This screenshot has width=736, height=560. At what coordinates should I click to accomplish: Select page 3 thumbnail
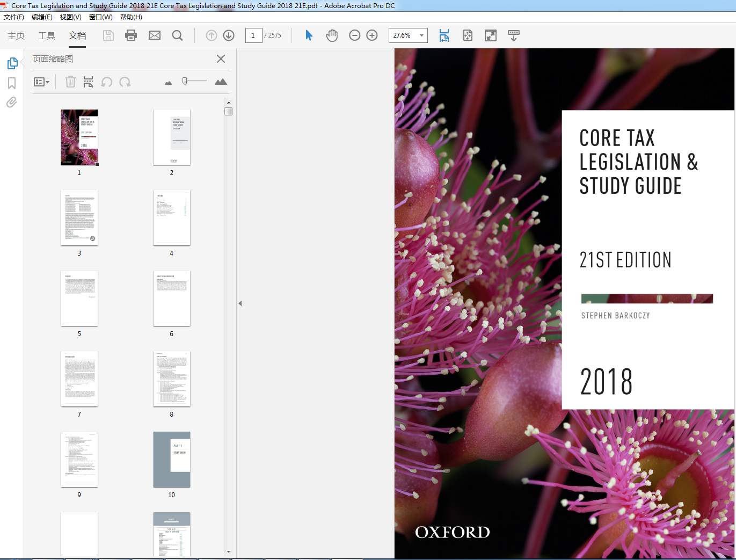tap(79, 218)
